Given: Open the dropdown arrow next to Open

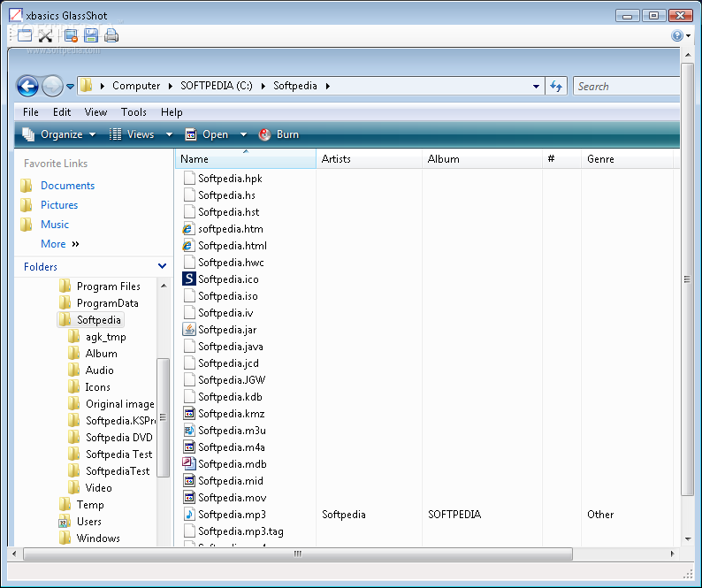Looking at the screenshot, I should (x=243, y=134).
